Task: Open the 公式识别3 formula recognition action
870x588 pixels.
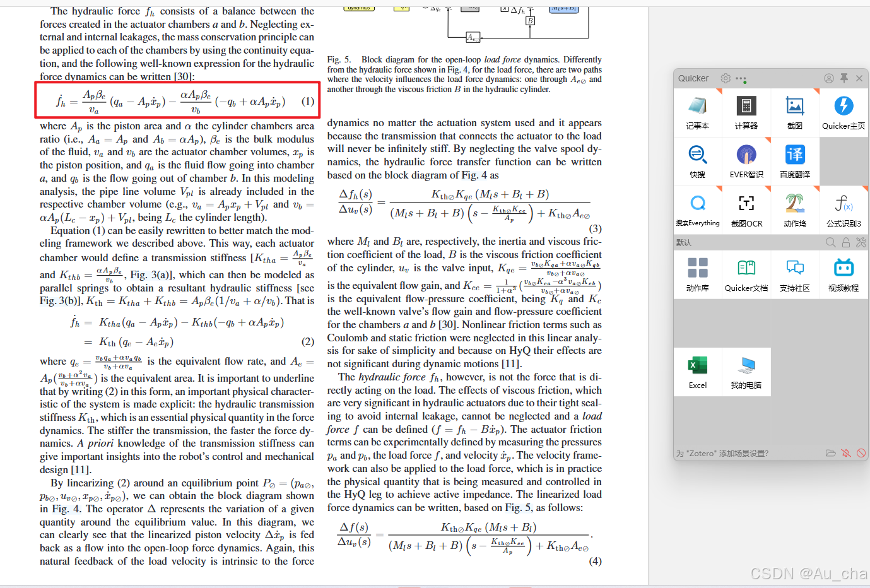Action: [x=844, y=209]
